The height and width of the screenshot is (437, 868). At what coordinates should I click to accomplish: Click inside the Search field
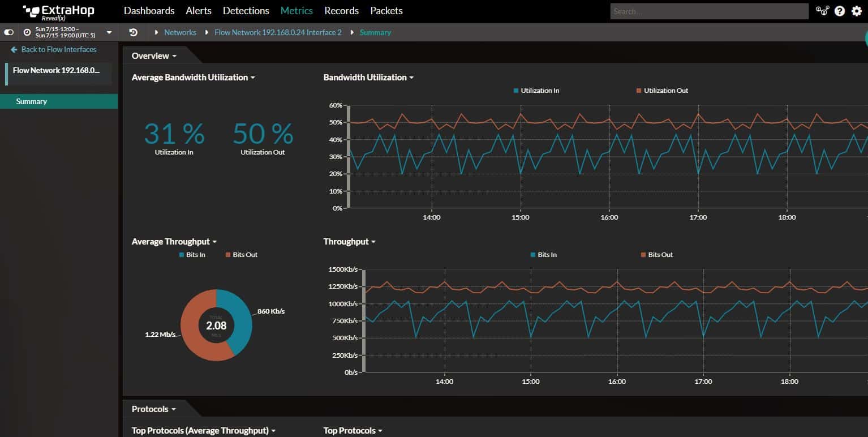click(707, 11)
